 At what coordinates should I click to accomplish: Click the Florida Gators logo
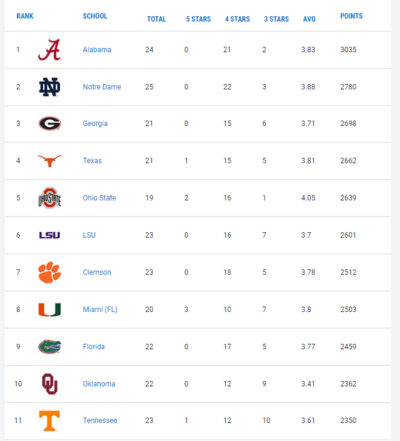[x=49, y=347]
